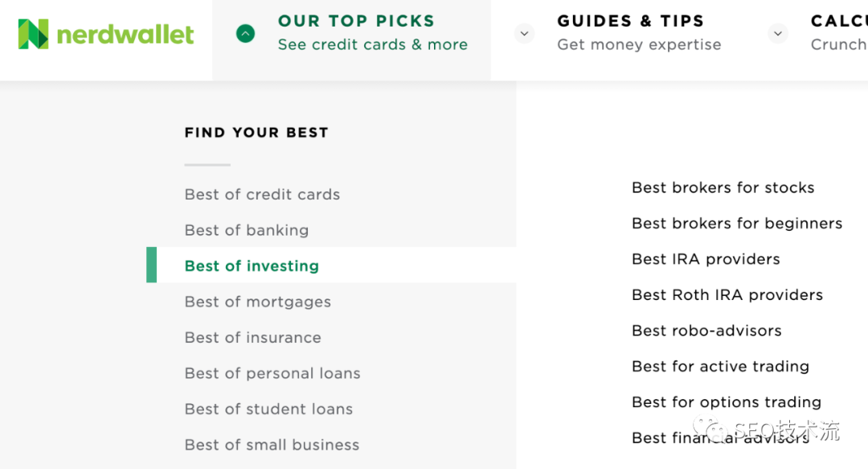Open Best of small business
The height and width of the screenshot is (469, 868).
272,445
